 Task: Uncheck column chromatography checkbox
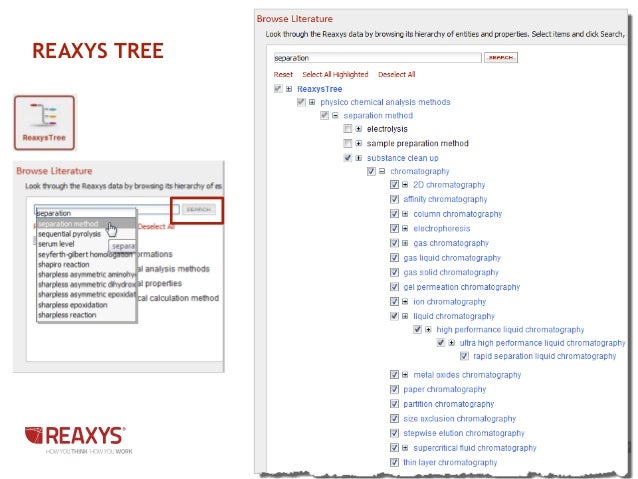394,214
